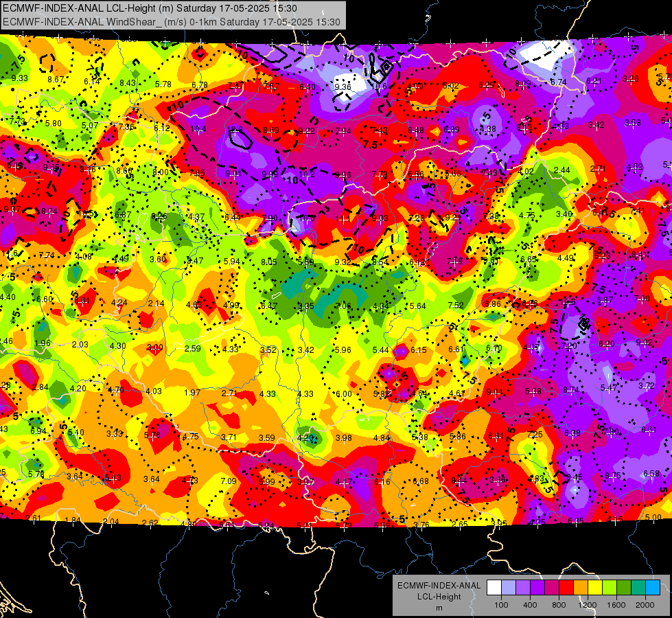This screenshot has width=672, height=618.
Task: Click the map value '8.69'
Action: pos(271,130)
